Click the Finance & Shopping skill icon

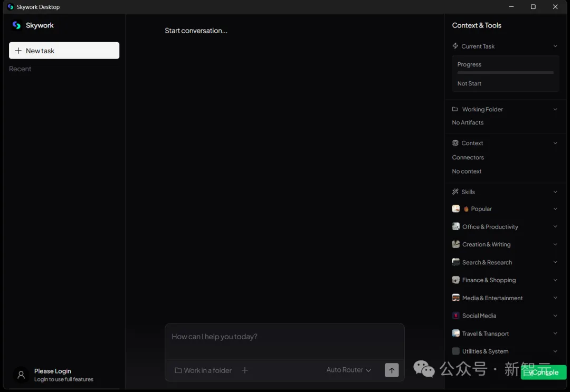tap(456, 280)
